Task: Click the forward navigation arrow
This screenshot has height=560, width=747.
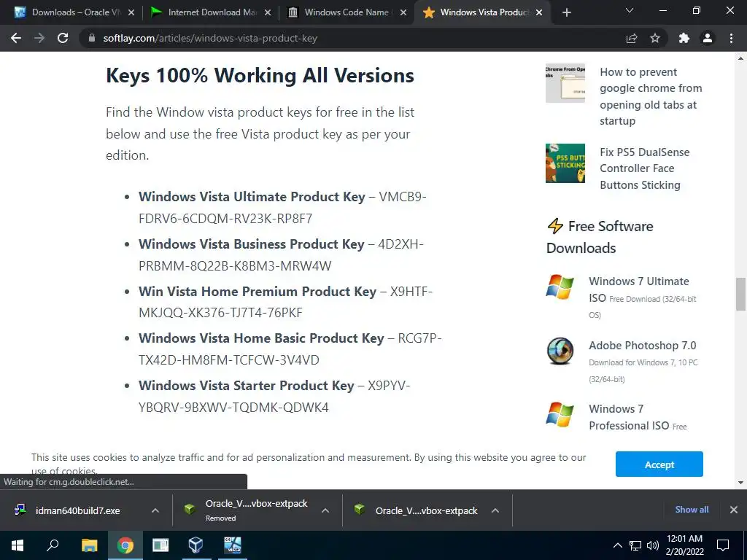Action: 39,38
